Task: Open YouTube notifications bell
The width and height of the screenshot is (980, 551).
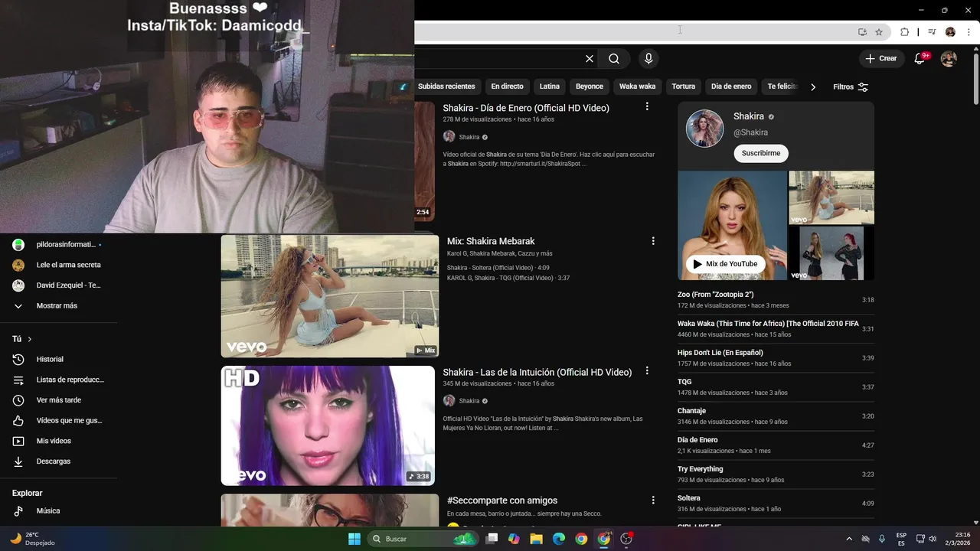Action: 921,58
